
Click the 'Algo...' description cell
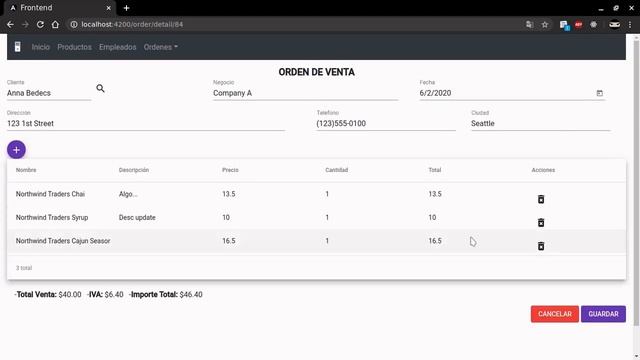(128, 194)
